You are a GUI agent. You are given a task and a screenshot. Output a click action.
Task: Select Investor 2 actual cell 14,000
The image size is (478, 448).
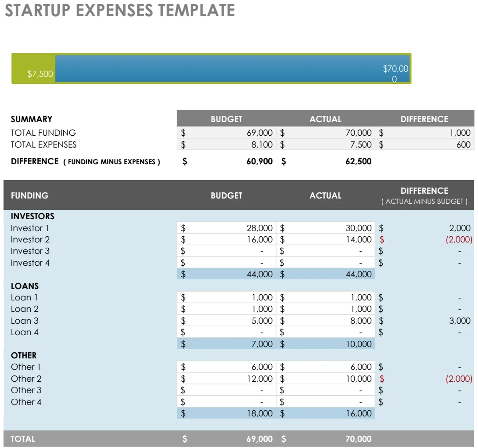click(x=326, y=239)
